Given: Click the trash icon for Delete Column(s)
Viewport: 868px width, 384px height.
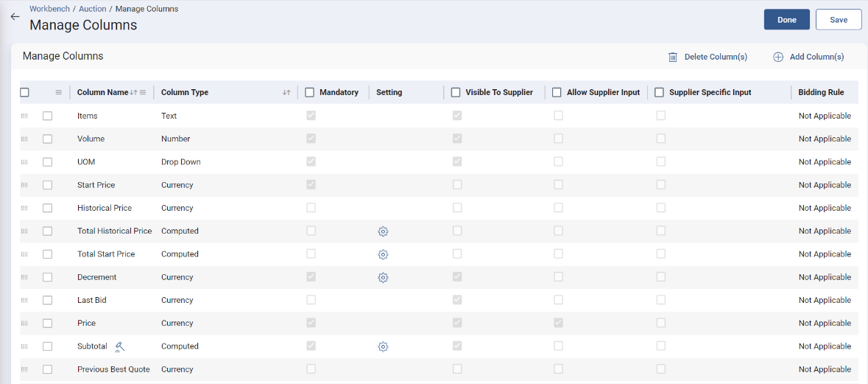Looking at the screenshot, I should [672, 57].
